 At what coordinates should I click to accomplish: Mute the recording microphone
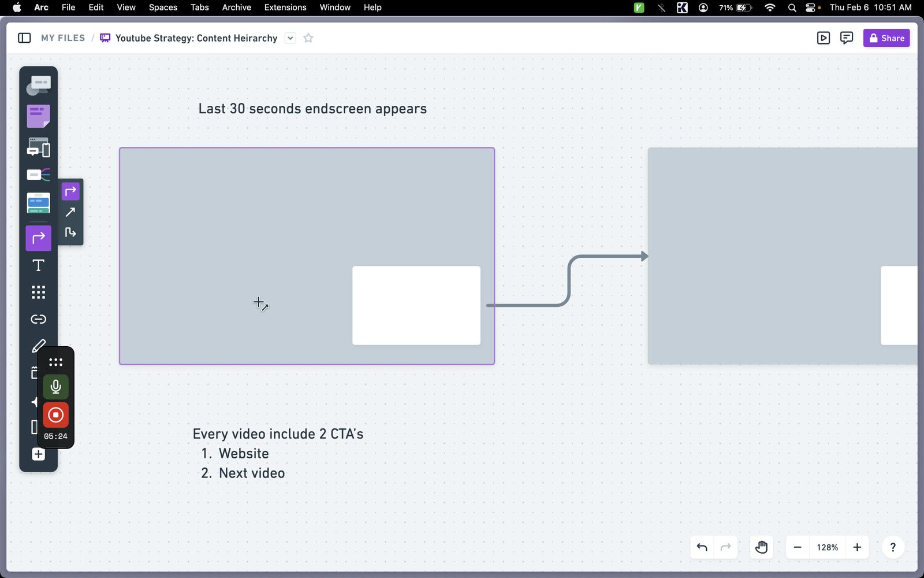coord(55,387)
